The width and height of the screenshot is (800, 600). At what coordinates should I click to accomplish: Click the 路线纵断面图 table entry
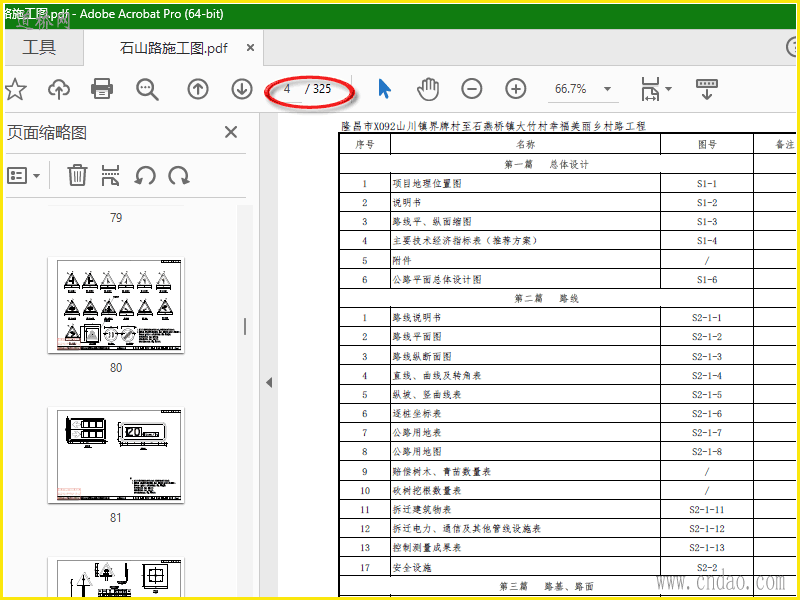[x=421, y=356]
